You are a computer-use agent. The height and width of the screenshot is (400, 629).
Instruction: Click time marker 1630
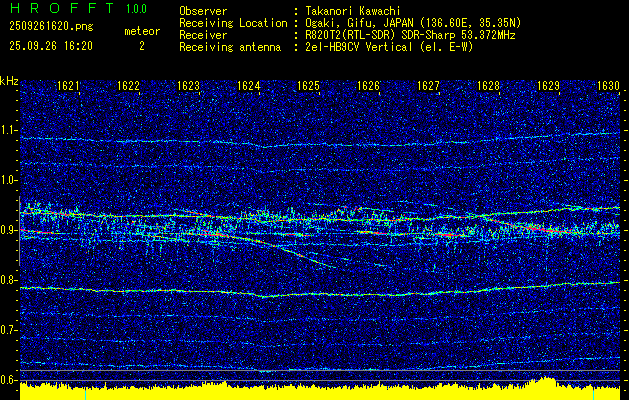609,85
